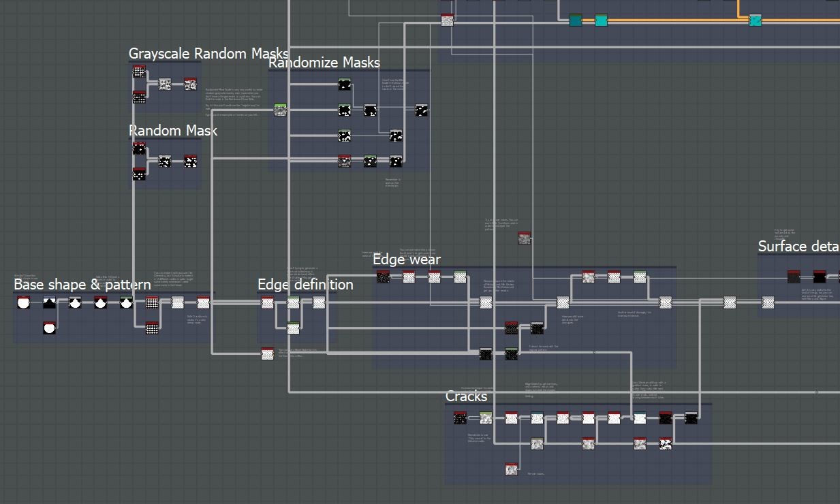
Task: Click the rightmost teal node on orange wire
Action: [x=755, y=20]
